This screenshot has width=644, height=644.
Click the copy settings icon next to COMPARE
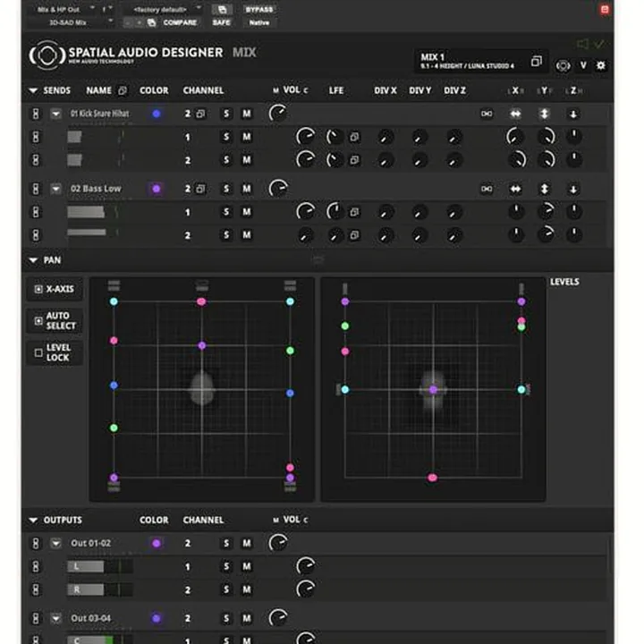pos(151,22)
